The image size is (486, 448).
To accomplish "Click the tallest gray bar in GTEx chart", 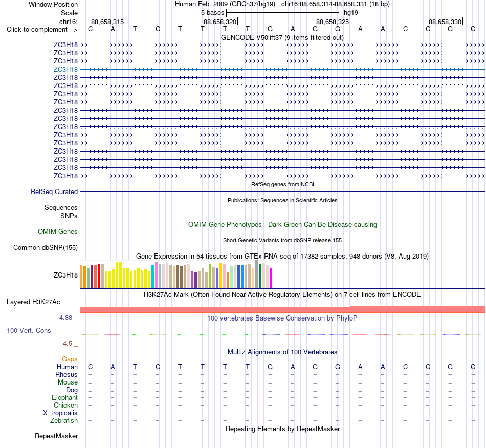I will tap(257, 274).
